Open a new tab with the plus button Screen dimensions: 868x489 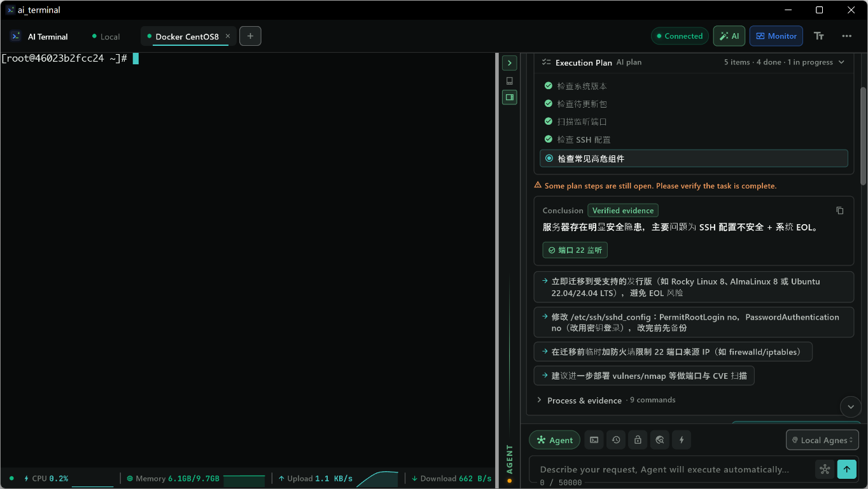click(x=250, y=36)
